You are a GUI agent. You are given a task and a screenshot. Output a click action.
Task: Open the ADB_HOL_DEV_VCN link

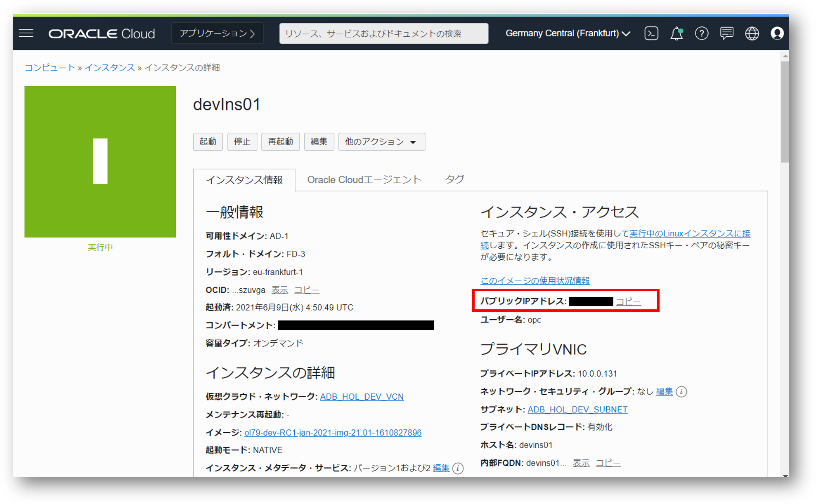point(362,397)
